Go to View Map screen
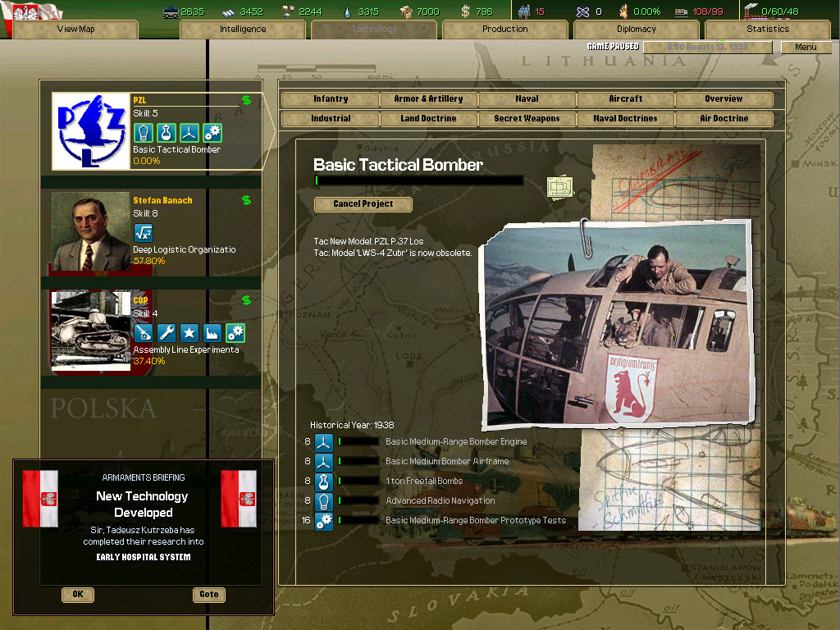This screenshot has width=840, height=630. point(75,29)
